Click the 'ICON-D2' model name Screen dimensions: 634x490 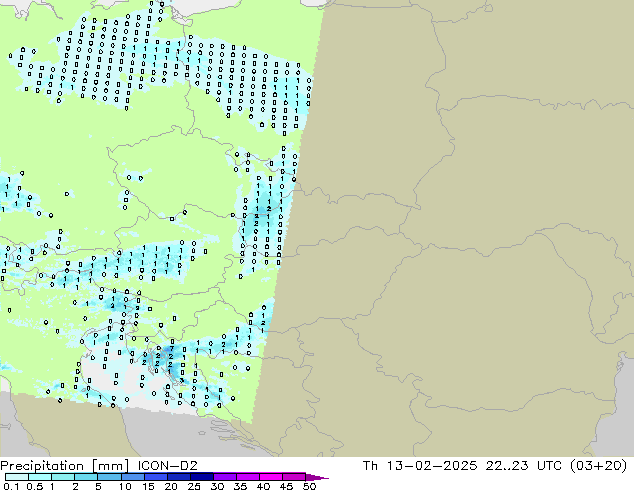pos(167,466)
